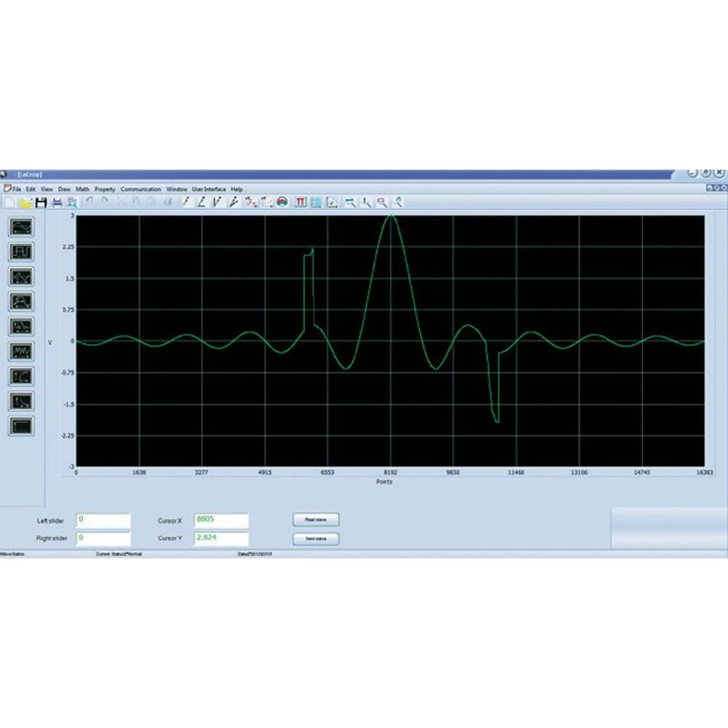728x728 pixels.
Task: Choose the triangle wave preset icon
Action: 21,277
